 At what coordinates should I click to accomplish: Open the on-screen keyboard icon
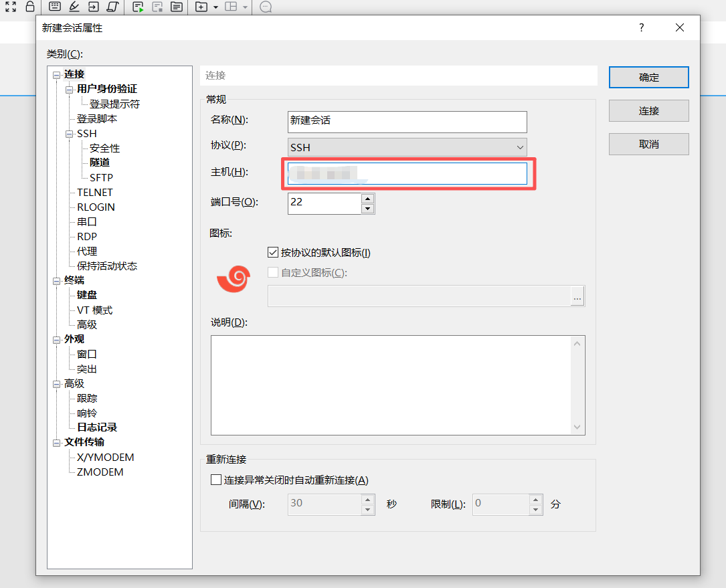coord(54,7)
